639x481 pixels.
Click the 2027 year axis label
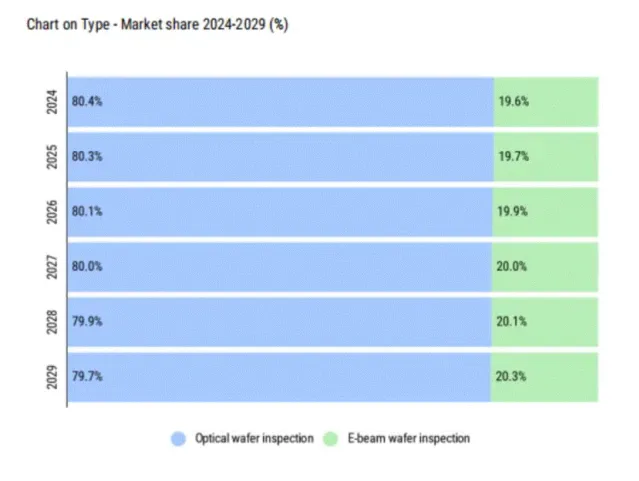click(53, 267)
